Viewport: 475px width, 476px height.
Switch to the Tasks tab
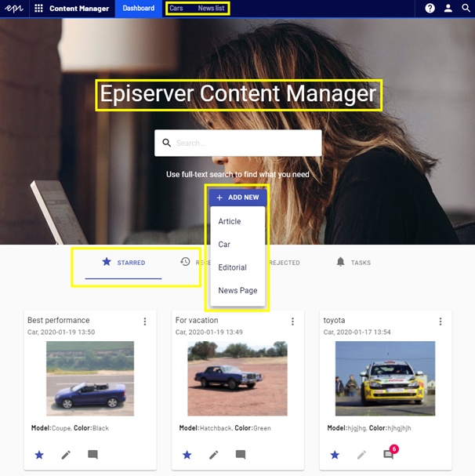click(354, 262)
